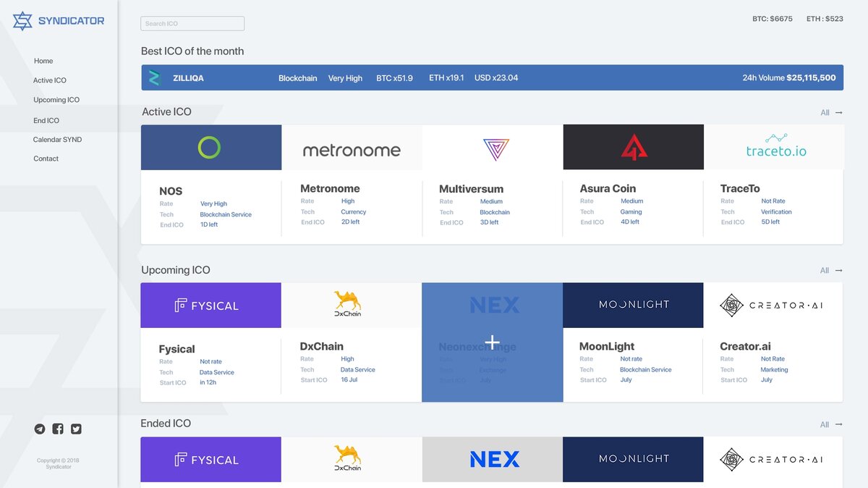Open the Fysical card title
The width and height of the screenshot is (868, 488).
coord(177,349)
